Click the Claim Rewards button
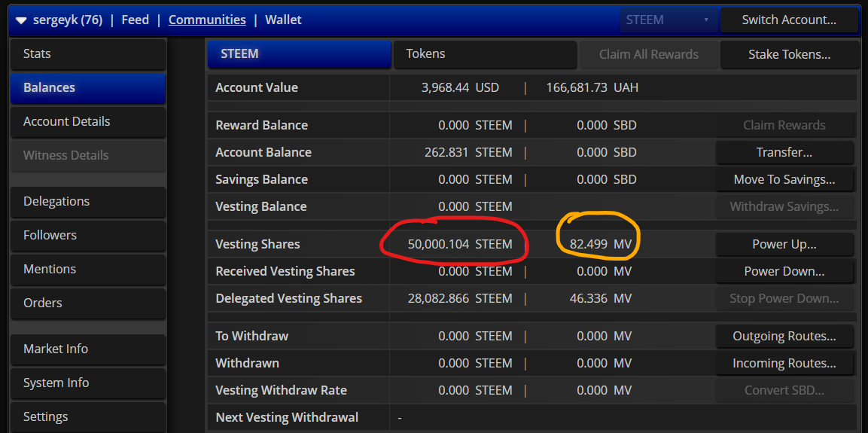868x433 pixels. click(784, 126)
